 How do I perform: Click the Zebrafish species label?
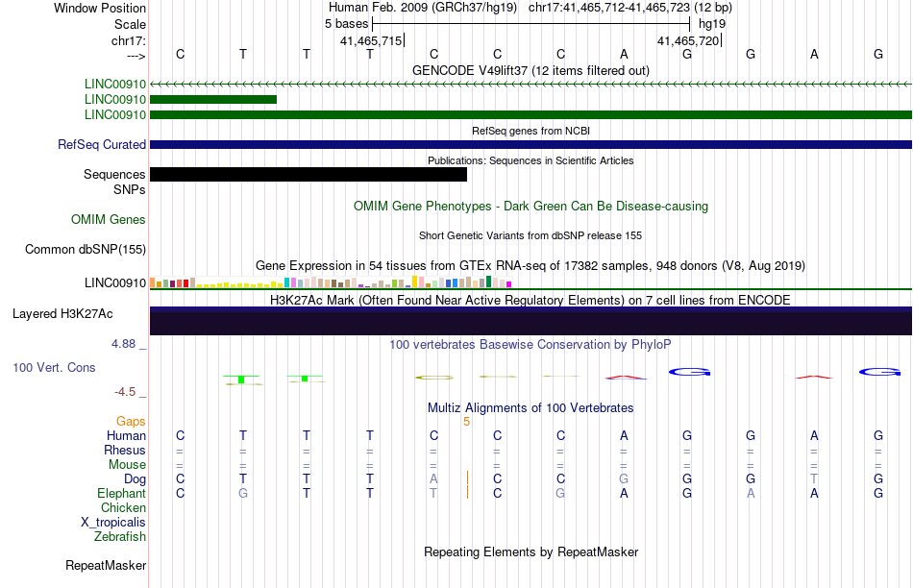coord(120,537)
